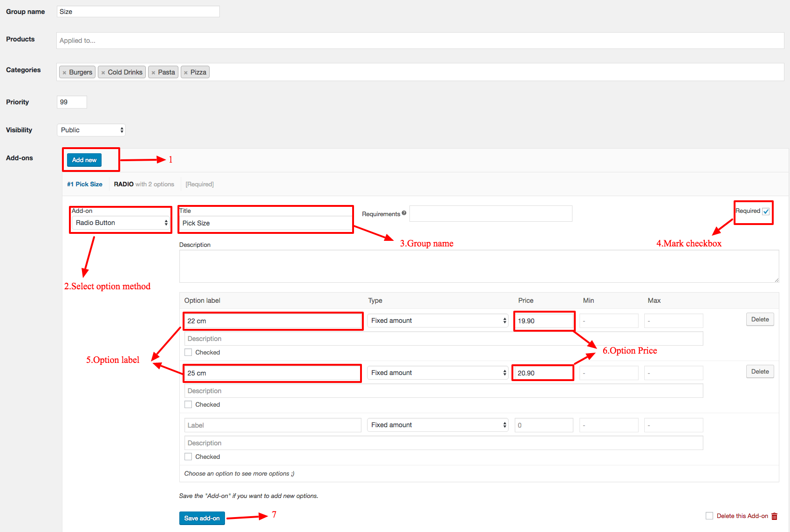This screenshot has height=532, width=790.
Task: Click the Save add-on button
Action: click(x=202, y=518)
